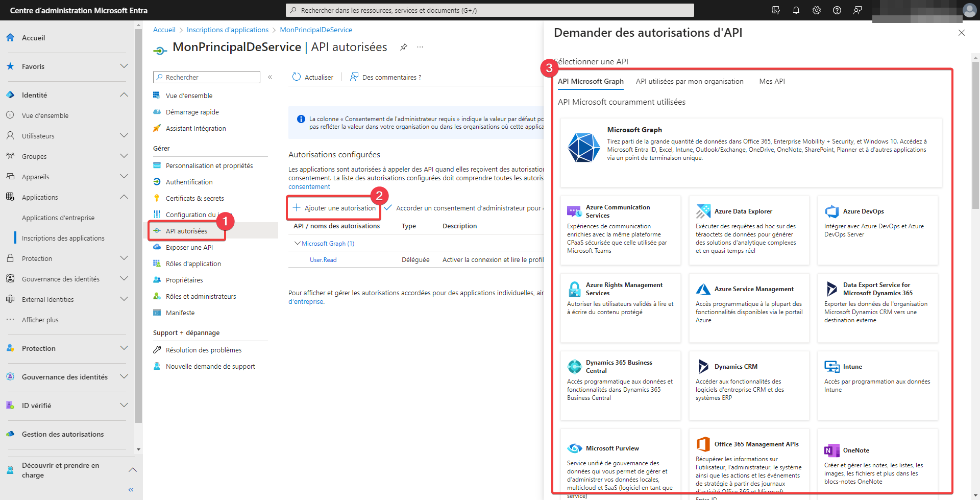Select Azure Communication Services card icon
This screenshot has height=500, width=980.
[x=574, y=211]
